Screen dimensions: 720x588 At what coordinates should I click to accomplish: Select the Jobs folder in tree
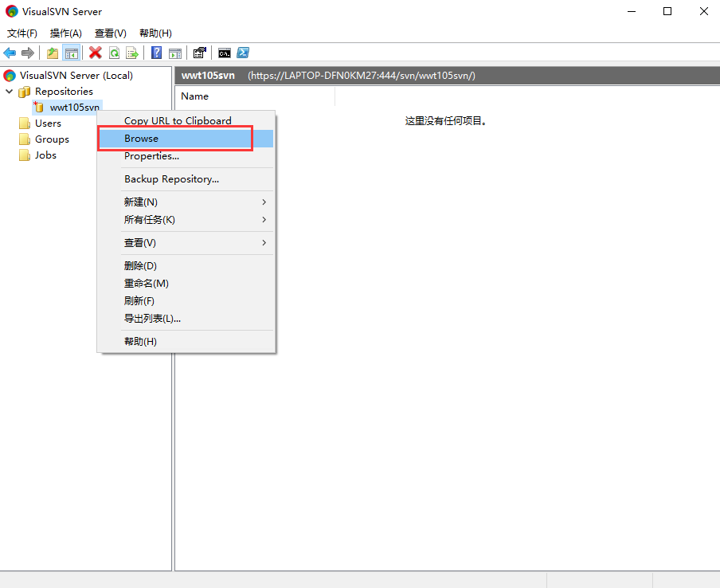[x=45, y=155]
